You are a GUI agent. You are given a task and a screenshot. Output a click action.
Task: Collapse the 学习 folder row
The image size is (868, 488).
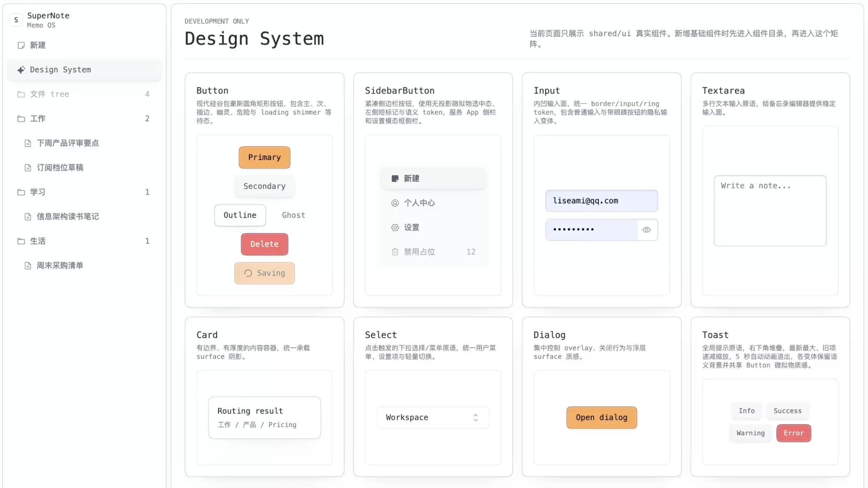coord(84,192)
